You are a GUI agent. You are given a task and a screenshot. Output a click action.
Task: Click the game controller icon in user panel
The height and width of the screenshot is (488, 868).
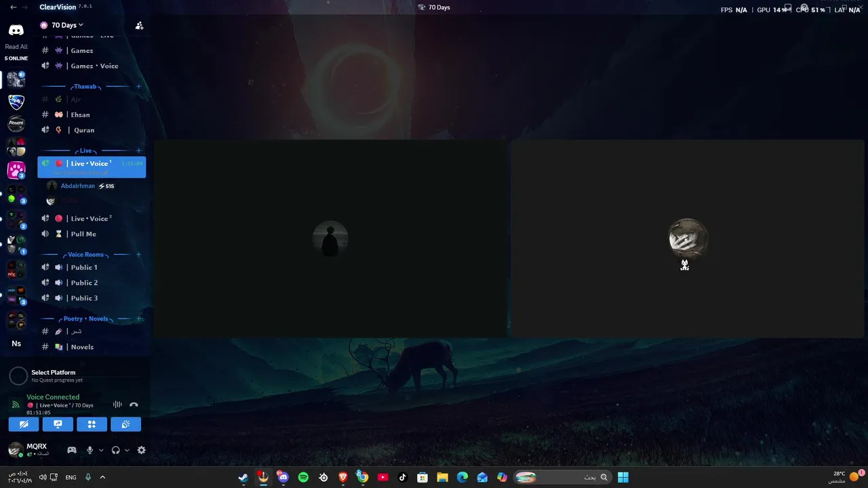click(x=71, y=450)
